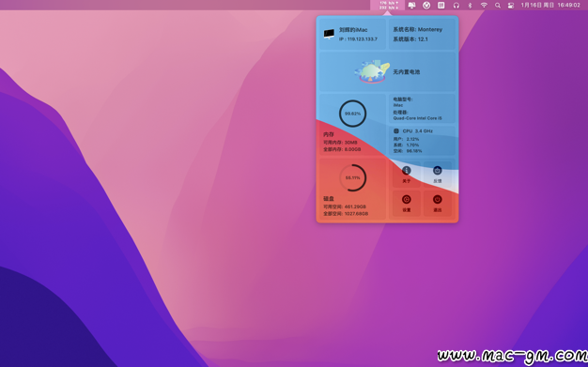Click the 电脑型号 label

pyautogui.click(x=403, y=99)
